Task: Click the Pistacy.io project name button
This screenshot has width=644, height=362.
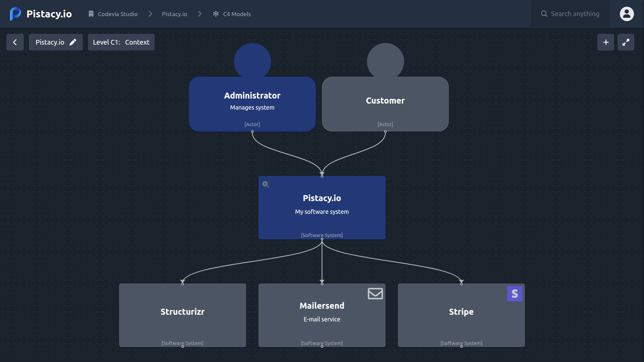Action: (x=50, y=42)
